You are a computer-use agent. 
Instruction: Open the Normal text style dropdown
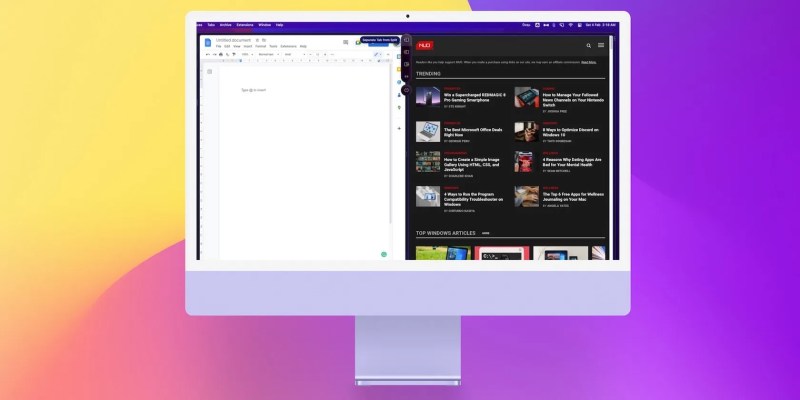click(x=268, y=54)
